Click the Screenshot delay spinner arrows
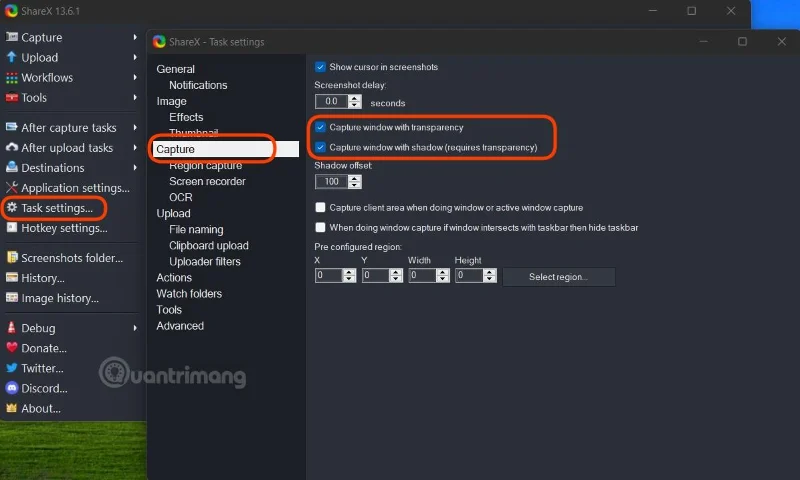 pyautogui.click(x=355, y=102)
